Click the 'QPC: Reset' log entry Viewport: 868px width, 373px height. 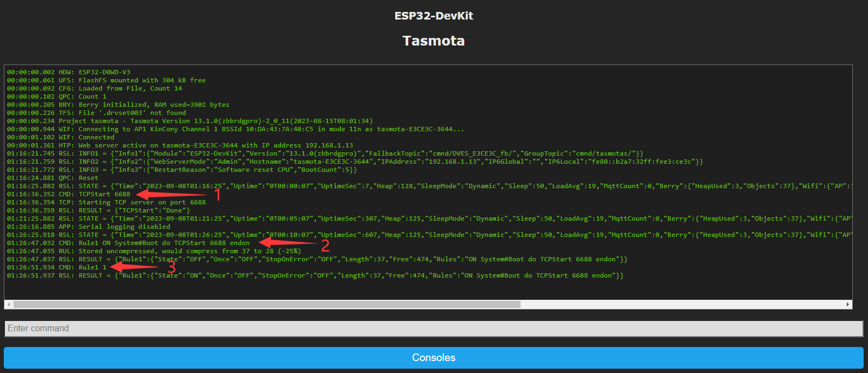[79, 178]
